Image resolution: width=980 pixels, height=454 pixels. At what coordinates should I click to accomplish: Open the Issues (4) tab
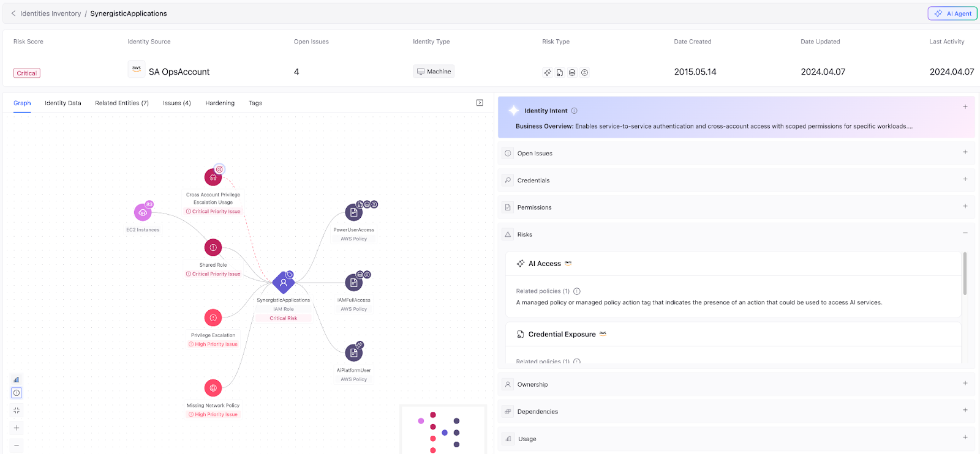(177, 103)
